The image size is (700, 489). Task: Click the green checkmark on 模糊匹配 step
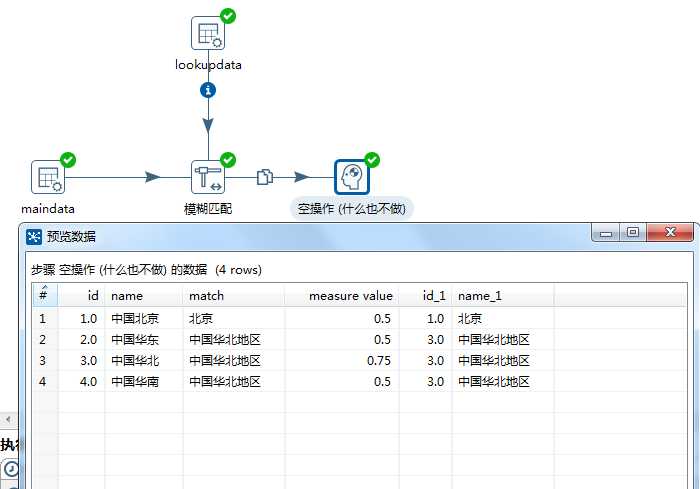228,160
